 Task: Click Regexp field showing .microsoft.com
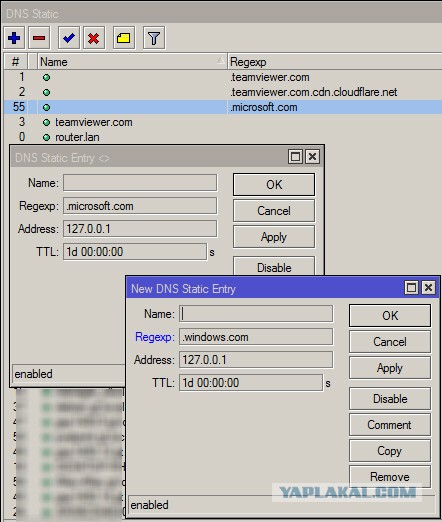[140, 206]
